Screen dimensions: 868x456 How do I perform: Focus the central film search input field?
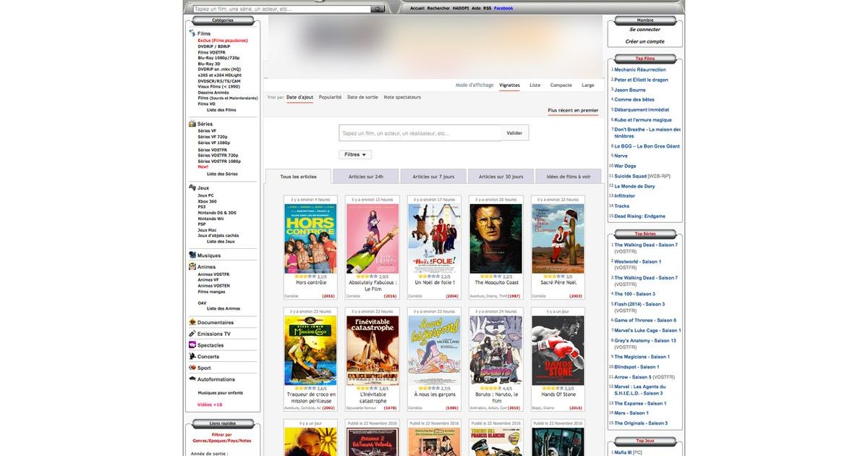point(420,133)
